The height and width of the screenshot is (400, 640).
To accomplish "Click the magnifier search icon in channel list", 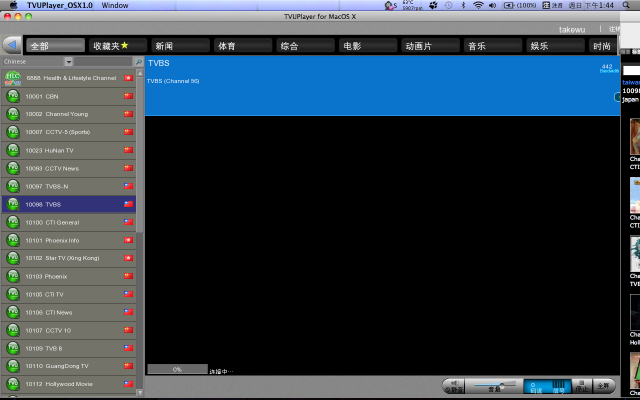I will pyautogui.click(x=138, y=62).
